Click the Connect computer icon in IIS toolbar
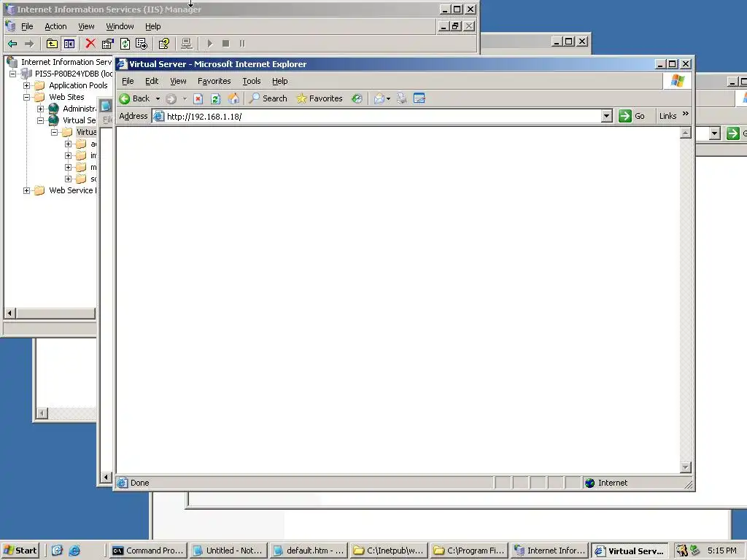The height and width of the screenshot is (560, 747). [x=186, y=44]
